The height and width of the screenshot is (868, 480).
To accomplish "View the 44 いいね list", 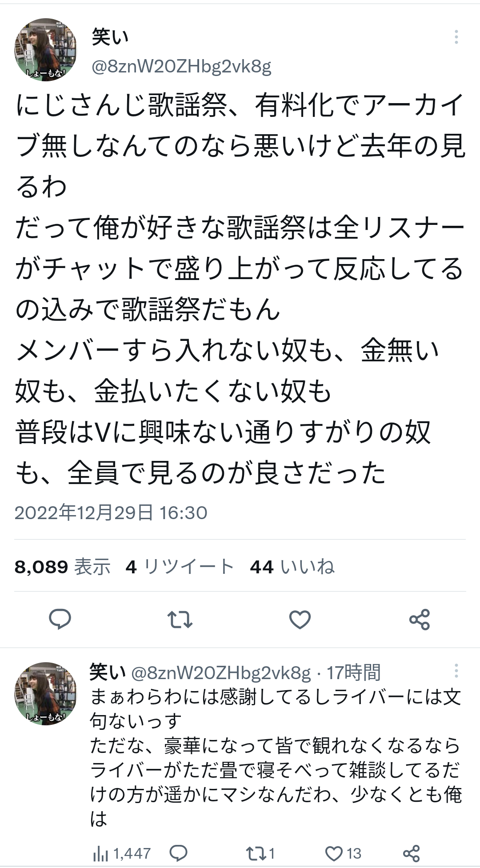I will [292, 567].
